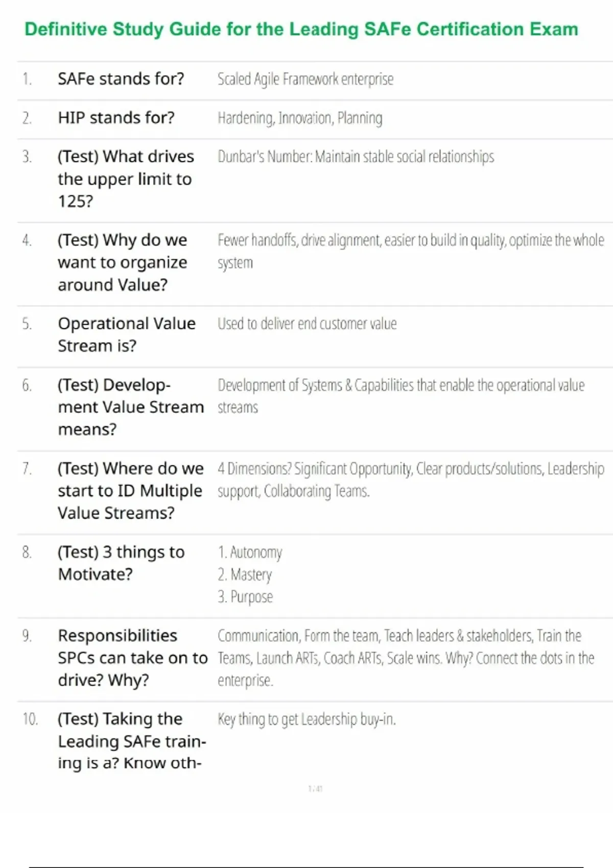Click the page number at the bottom
The image size is (613, 868).
tap(315, 789)
